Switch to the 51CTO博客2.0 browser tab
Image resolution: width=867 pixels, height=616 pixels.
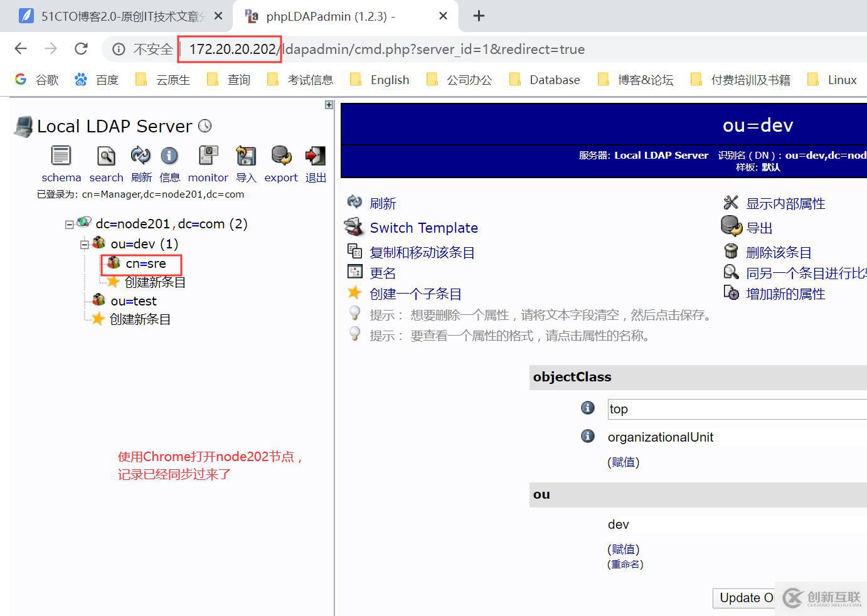pyautogui.click(x=116, y=16)
